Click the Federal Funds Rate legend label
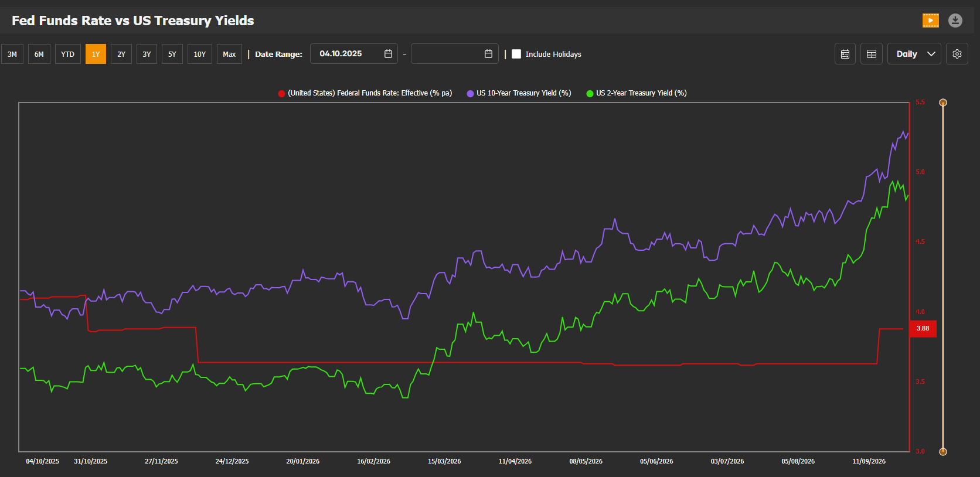 click(370, 93)
